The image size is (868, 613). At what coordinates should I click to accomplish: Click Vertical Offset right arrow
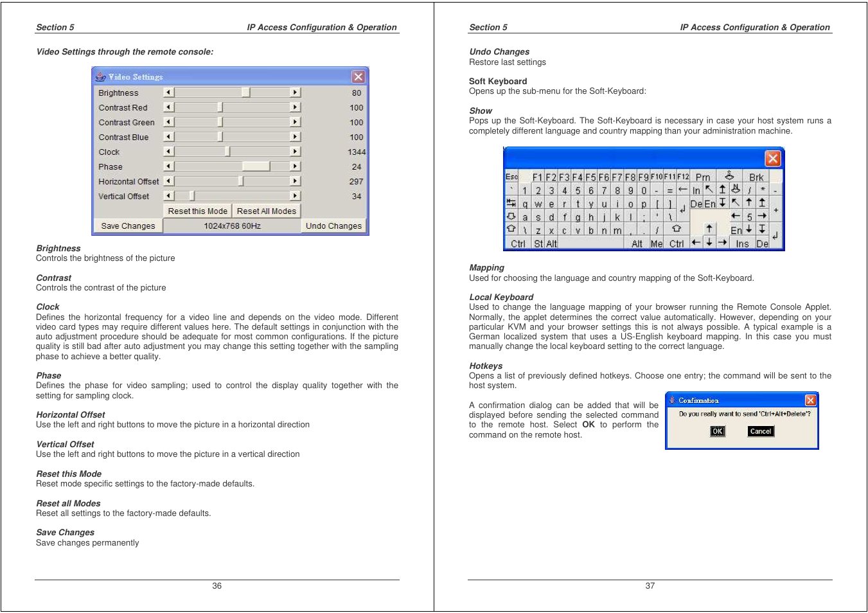click(x=295, y=196)
